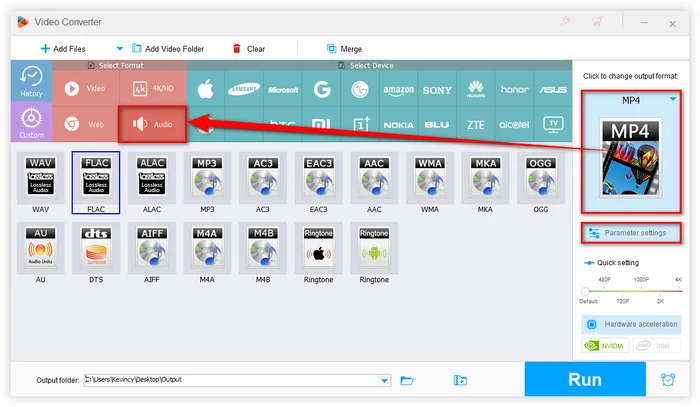Select the AAC format icon
Viewport: 700px width, 407px height.
point(374,178)
